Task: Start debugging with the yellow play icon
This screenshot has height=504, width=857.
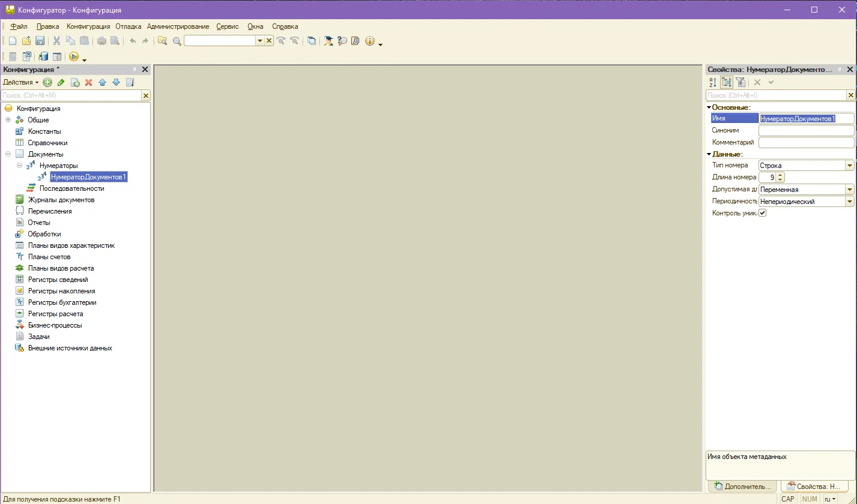Action: point(74,56)
